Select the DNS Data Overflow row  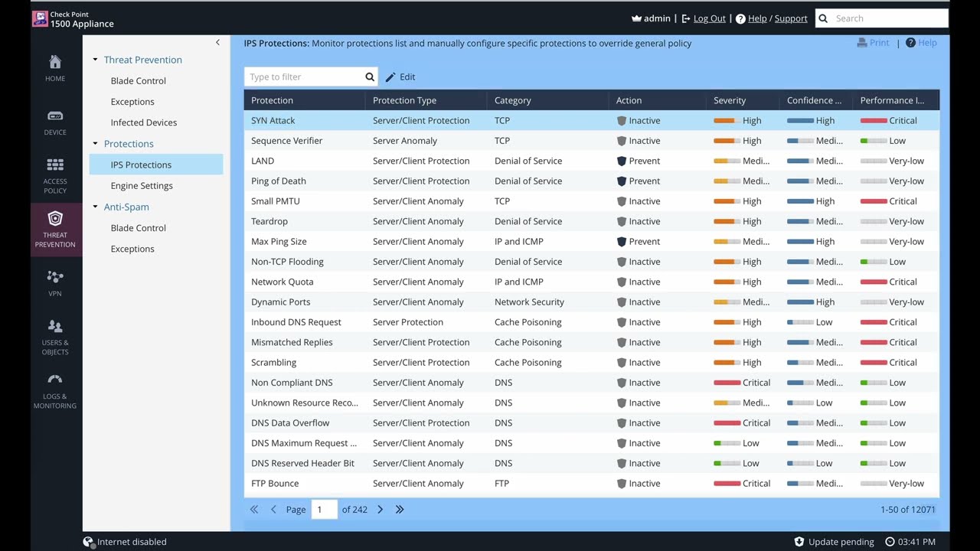592,423
